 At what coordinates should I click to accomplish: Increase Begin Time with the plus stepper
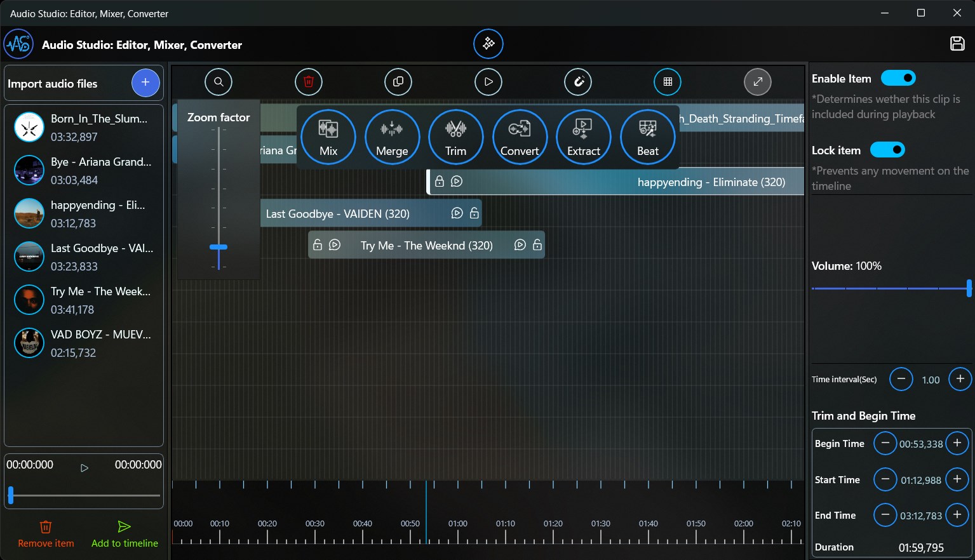pos(957,443)
